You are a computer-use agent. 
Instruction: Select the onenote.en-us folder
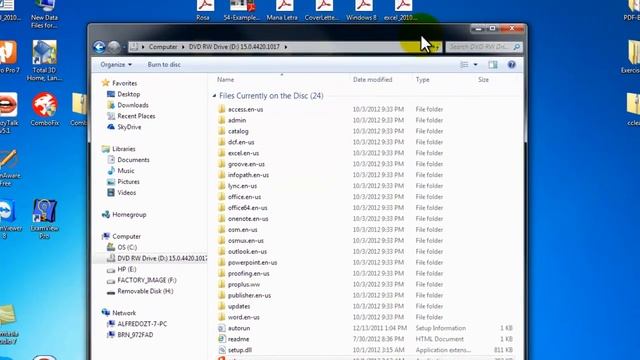point(248,219)
